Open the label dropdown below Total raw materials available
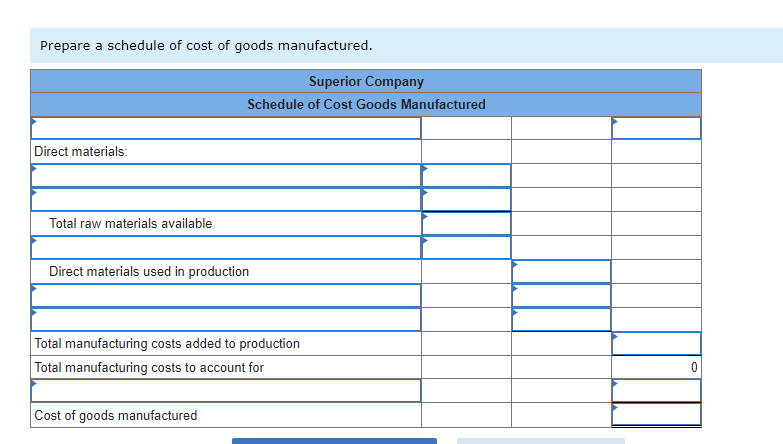 tap(226, 247)
